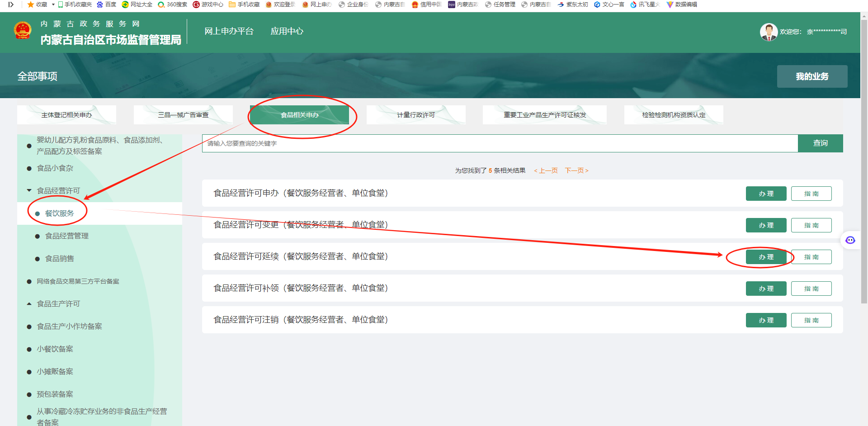Switch to the 主体登记相关申办 tab

pos(66,115)
